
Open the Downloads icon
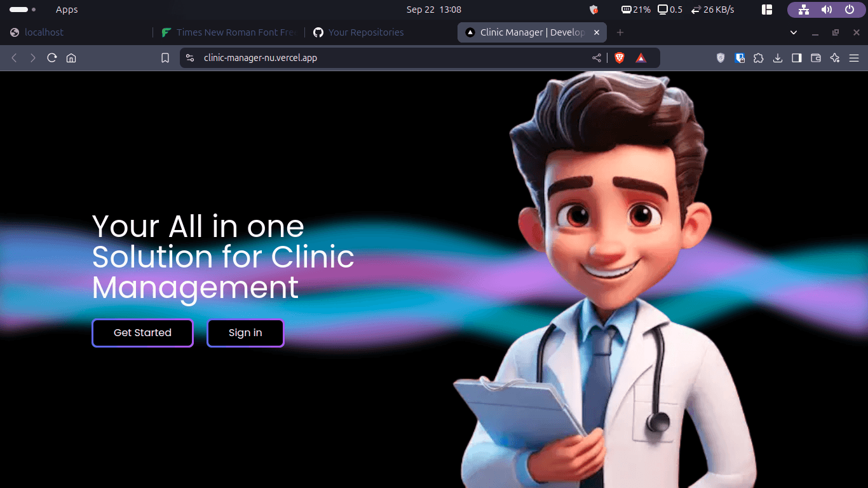coord(778,58)
